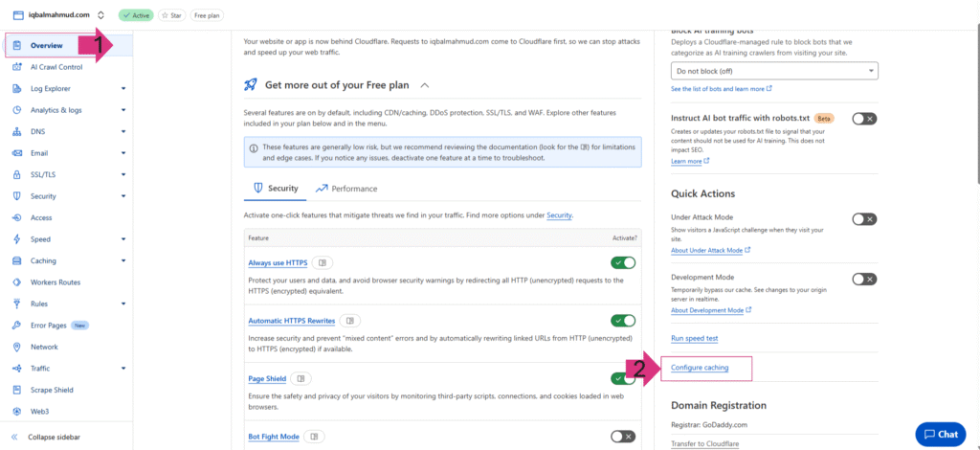Click the Workers Routes icon
This screenshot has height=450, width=980.
17,282
